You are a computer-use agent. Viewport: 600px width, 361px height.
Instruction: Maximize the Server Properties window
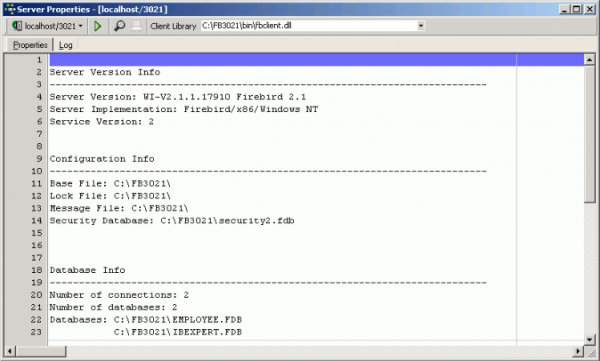(x=577, y=9)
